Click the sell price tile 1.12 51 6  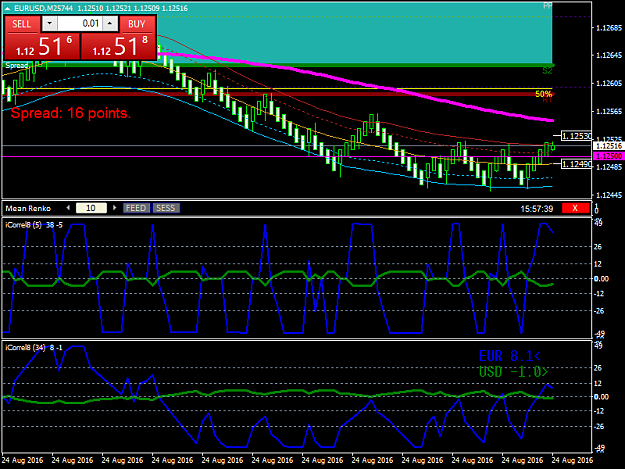(42, 46)
